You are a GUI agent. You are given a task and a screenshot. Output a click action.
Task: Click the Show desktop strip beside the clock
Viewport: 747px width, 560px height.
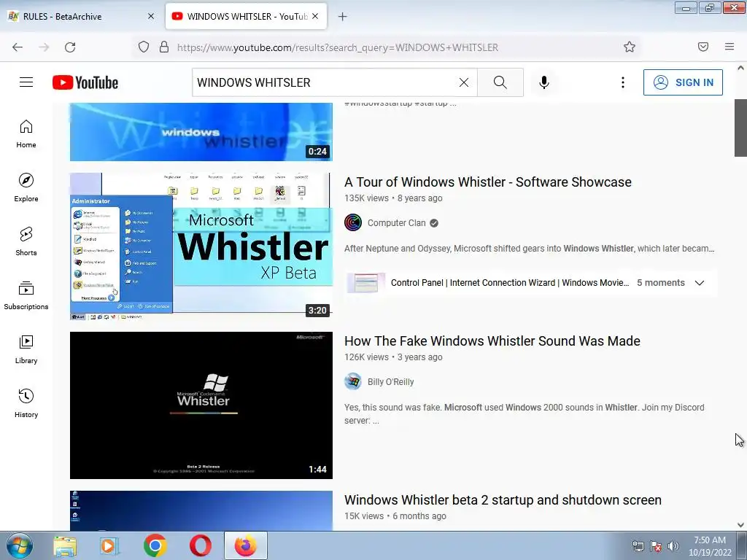tap(742, 545)
